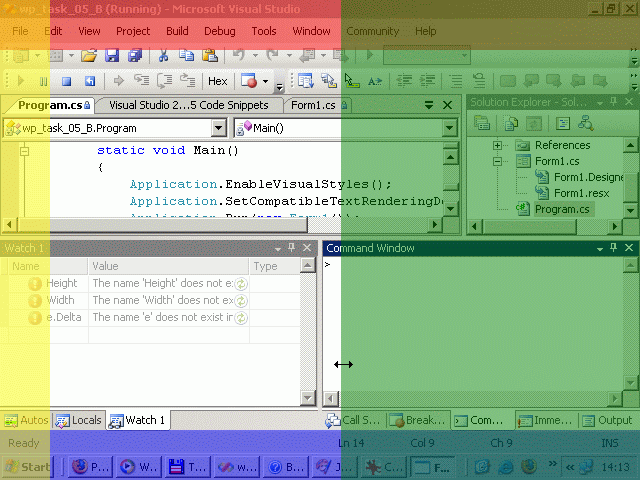Refresh the Height watch value
The image size is (640, 480).
(x=241, y=284)
